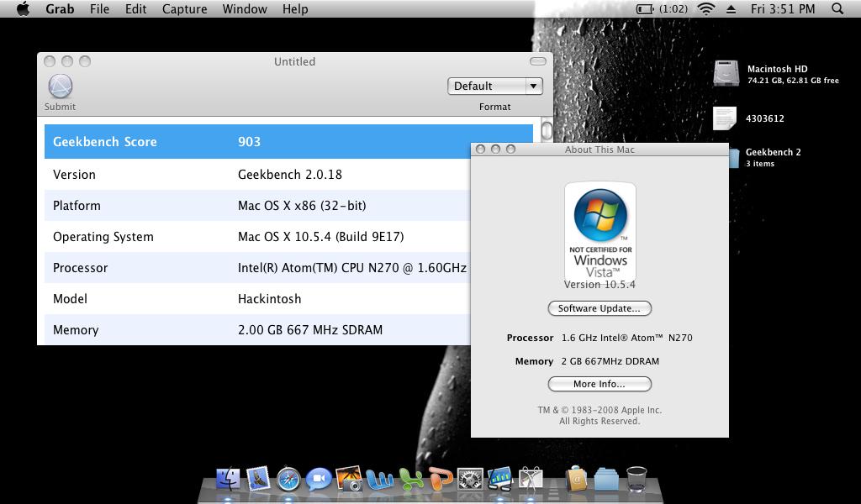This screenshot has width=861, height=504.
Task: Open Microsoft PowerPoint from the Dock
Action: click(x=441, y=479)
